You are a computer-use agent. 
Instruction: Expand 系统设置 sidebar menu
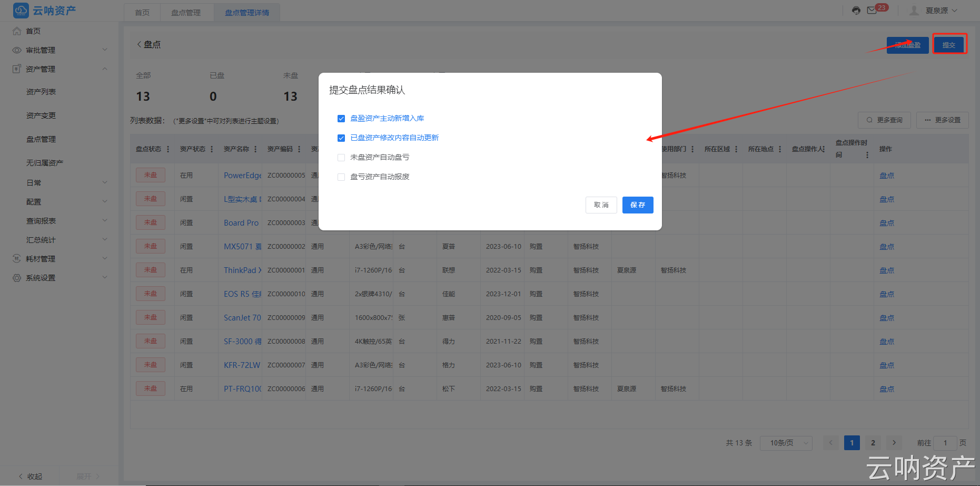pyautogui.click(x=105, y=278)
